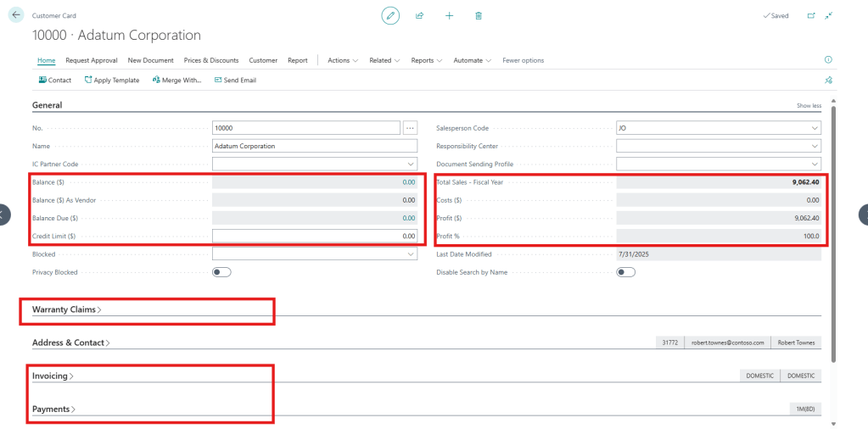Click the Name input field

tap(314, 146)
